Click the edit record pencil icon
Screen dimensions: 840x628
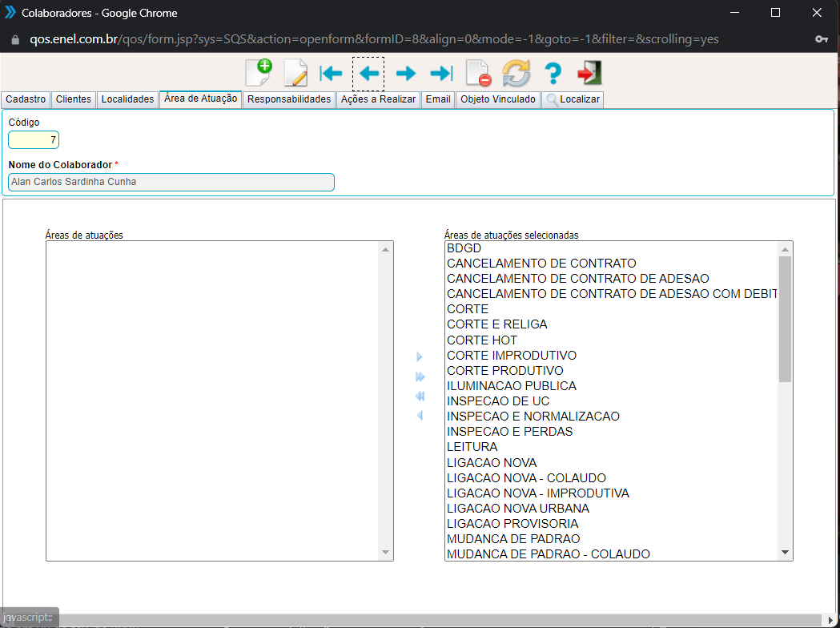pyautogui.click(x=295, y=74)
